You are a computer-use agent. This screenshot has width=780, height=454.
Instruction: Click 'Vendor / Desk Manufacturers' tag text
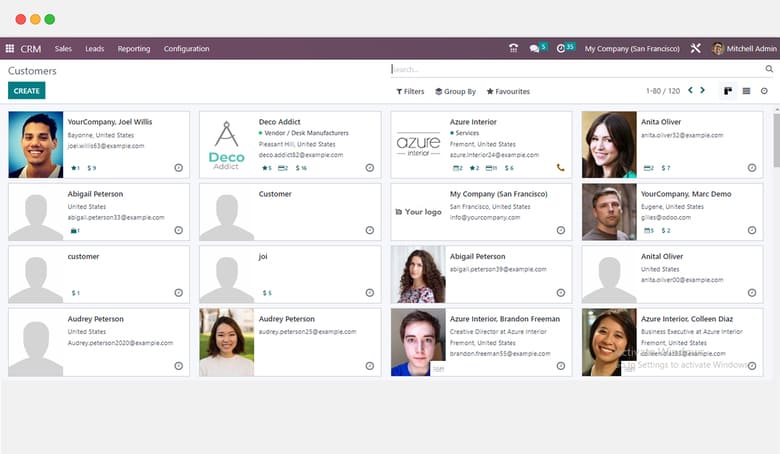point(306,133)
